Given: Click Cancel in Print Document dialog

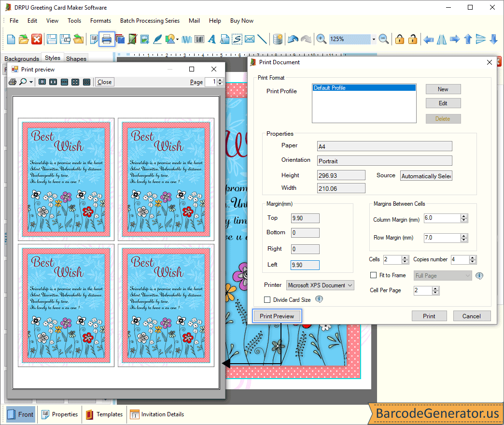Looking at the screenshot, I should pyautogui.click(x=472, y=316).
